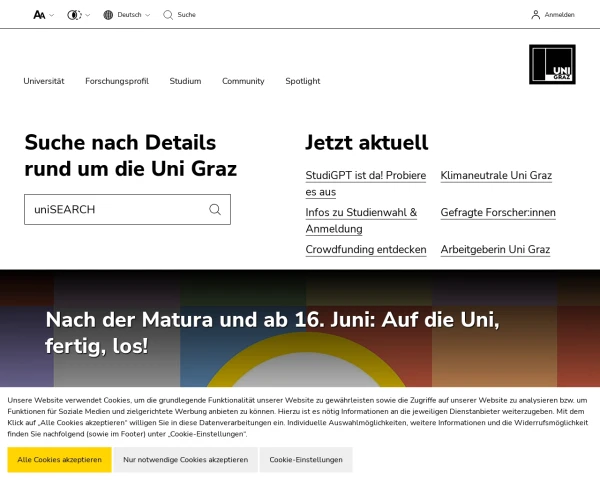
Task: Open the font size 'AA' icon
Action: 39,15
